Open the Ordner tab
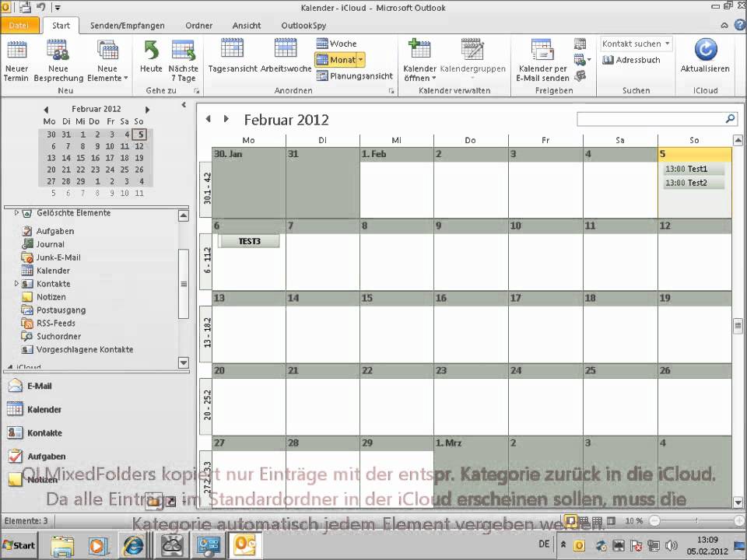 (x=198, y=26)
